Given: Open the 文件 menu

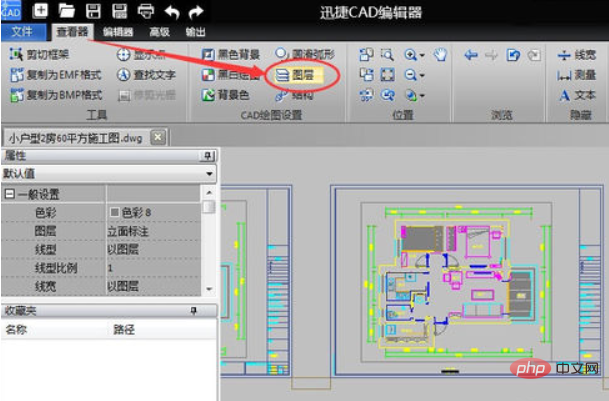Looking at the screenshot, I should 22,31.
